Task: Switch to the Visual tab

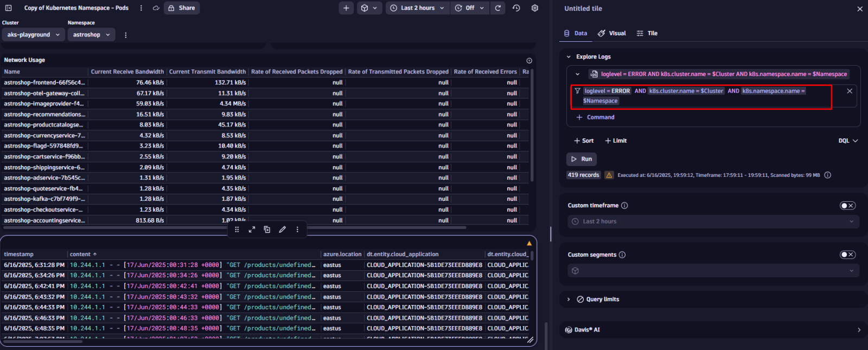Action: (612, 33)
